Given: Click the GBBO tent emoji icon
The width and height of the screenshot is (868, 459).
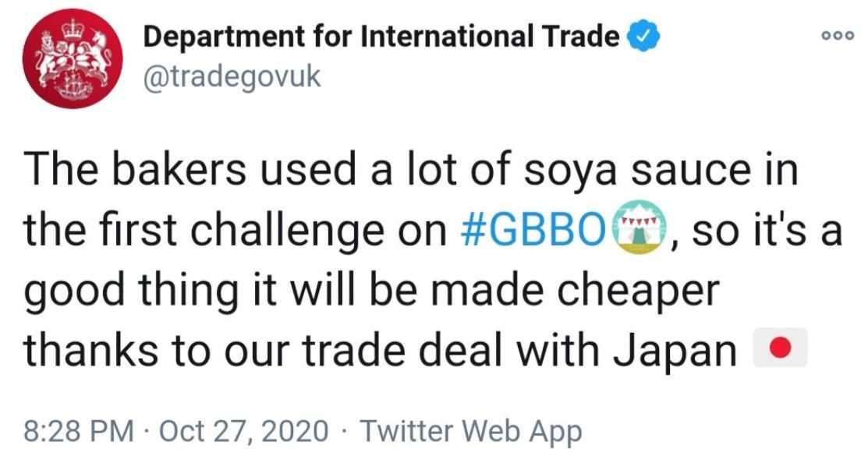Looking at the screenshot, I should point(639,228).
